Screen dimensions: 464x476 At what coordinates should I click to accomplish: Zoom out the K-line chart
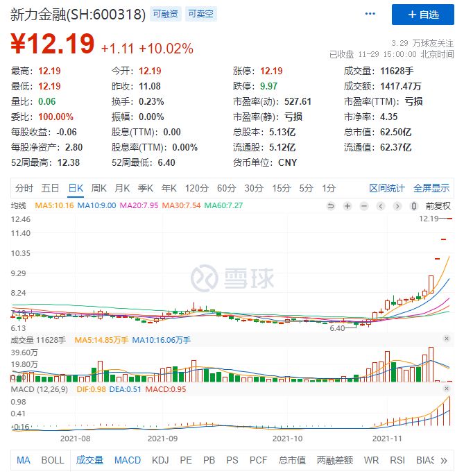[364, 205]
